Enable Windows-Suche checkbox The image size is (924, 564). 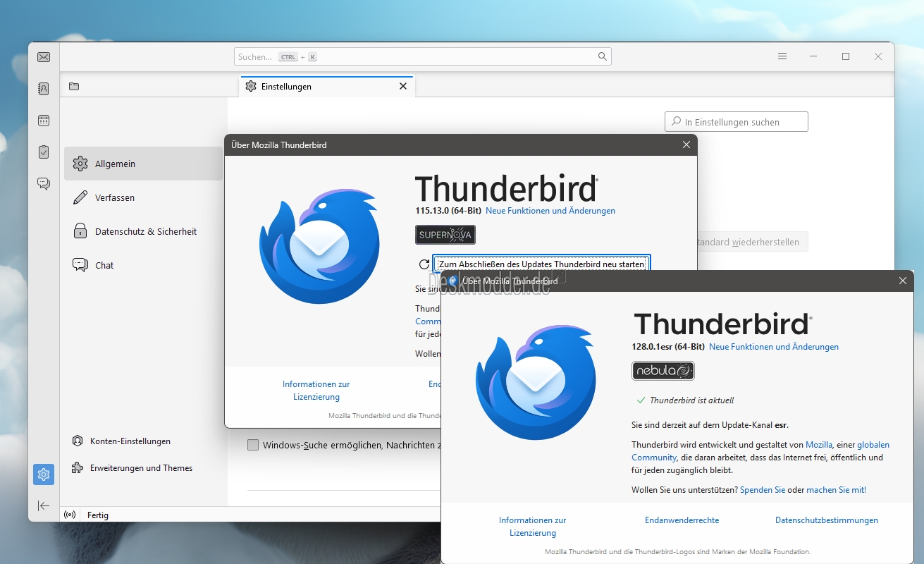[253, 445]
